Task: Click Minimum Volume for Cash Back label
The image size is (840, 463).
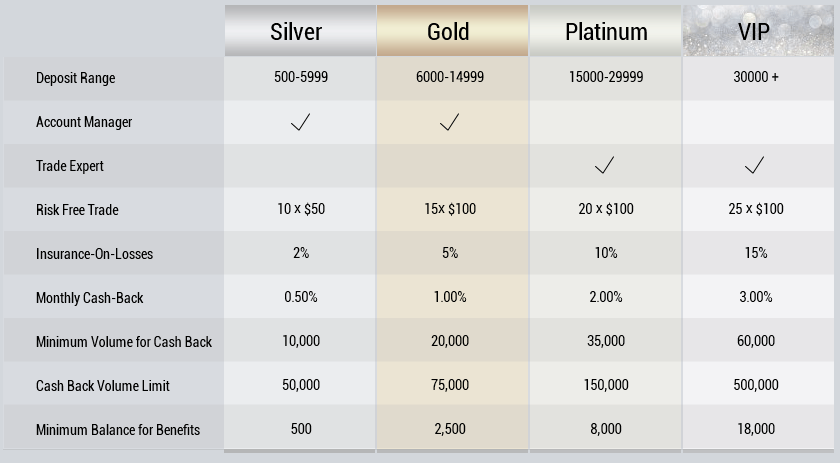Action: coord(124,341)
